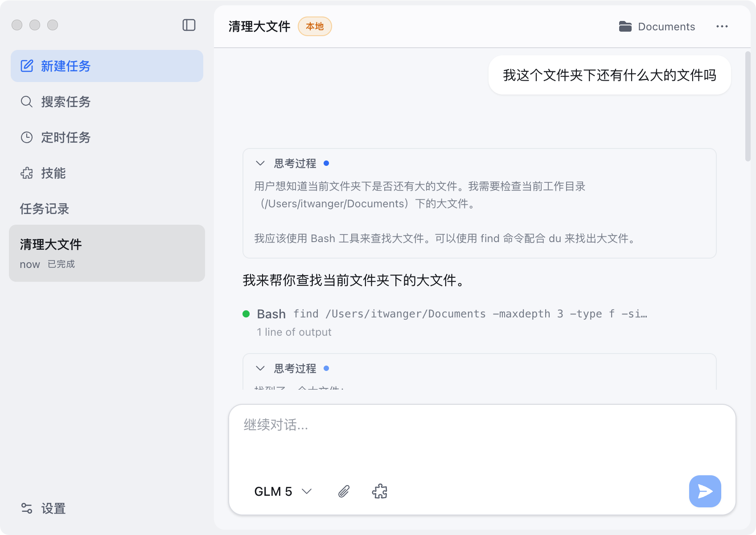Collapse the second 思考过程 section
The image size is (756, 535).
tap(260, 369)
